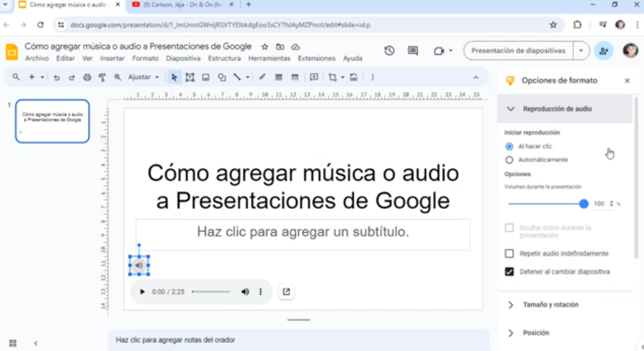Open the Ajustar zoom dropdown

point(144,77)
